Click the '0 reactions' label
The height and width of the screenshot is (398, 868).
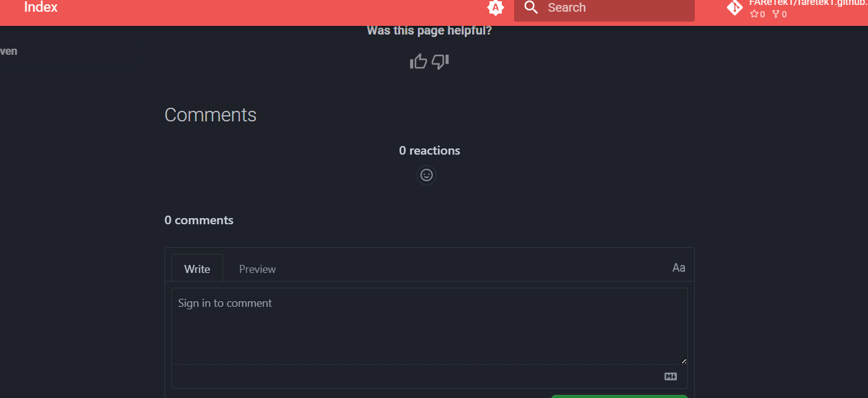pyautogui.click(x=429, y=150)
